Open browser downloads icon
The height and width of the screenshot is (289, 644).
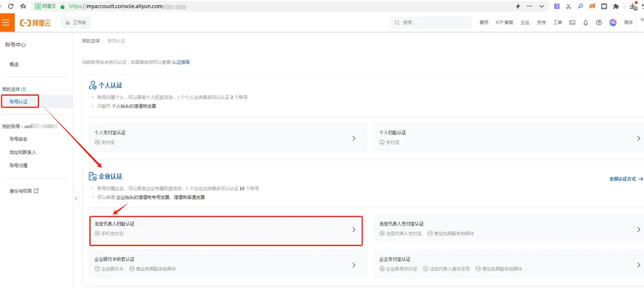click(x=632, y=6)
